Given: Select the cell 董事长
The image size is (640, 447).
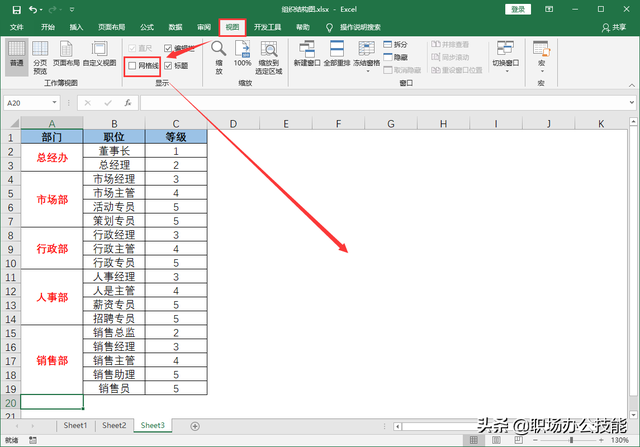Looking at the screenshot, I should click(x=114, y=151).
